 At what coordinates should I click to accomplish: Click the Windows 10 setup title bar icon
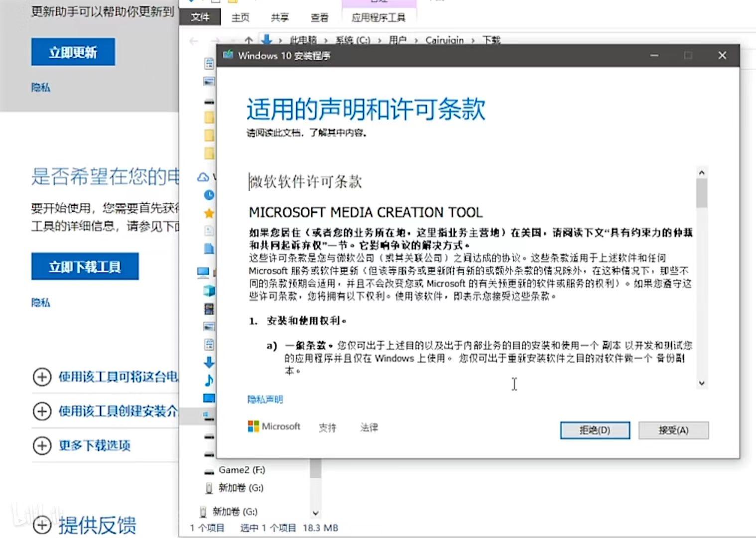[x=228, y=55]
